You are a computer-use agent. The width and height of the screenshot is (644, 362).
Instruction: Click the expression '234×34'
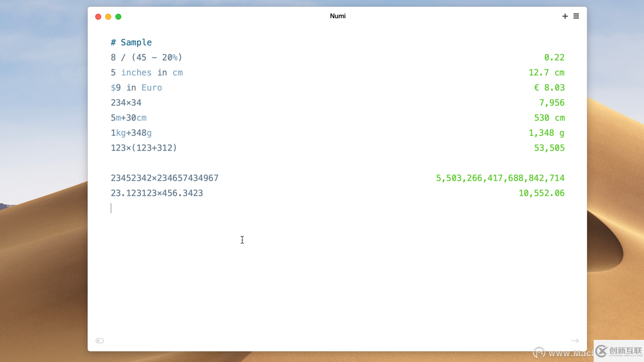tap(126, 103)
